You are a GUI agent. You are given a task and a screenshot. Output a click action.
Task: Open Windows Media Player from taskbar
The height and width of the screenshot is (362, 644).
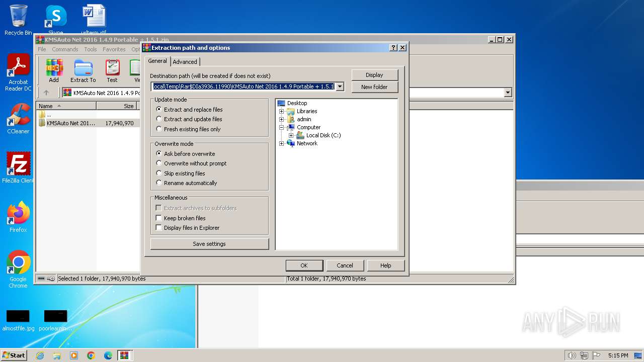[74, 355]
